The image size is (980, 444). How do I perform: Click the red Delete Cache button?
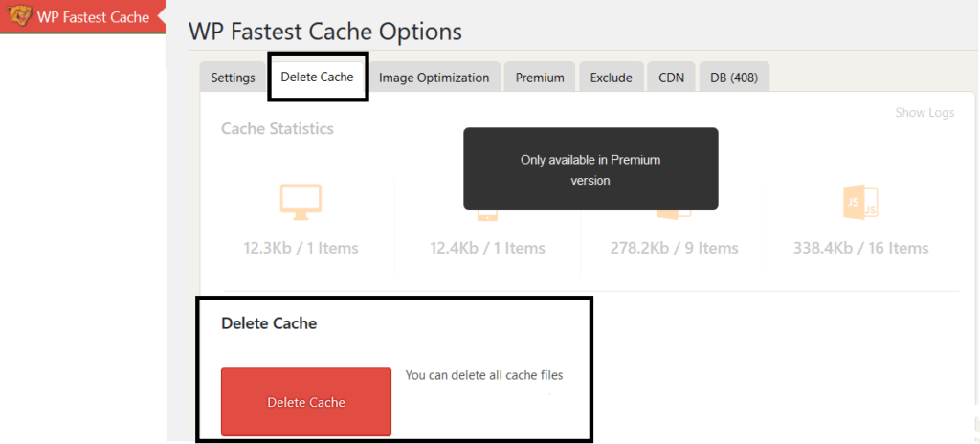[x=306, y=402]
